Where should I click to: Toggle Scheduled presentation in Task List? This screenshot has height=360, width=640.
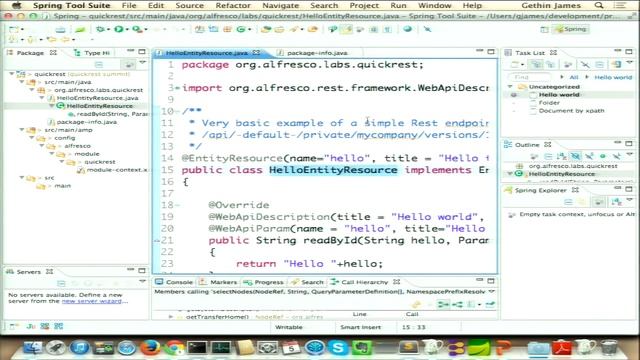point(550,64)
